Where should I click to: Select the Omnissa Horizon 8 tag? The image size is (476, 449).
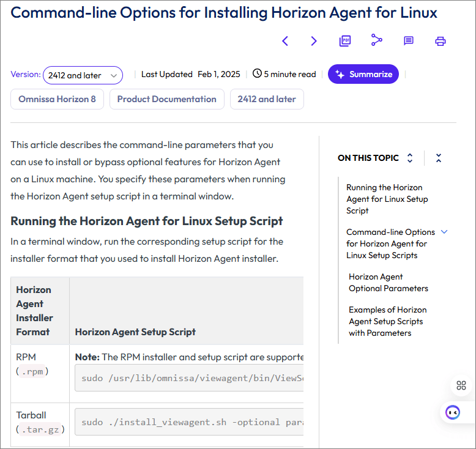point(57,99)
